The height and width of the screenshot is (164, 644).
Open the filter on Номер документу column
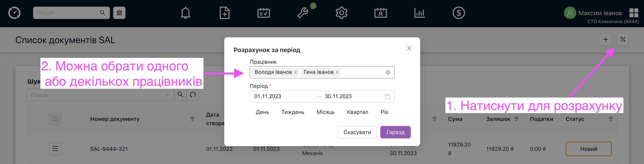coord(192,119)
